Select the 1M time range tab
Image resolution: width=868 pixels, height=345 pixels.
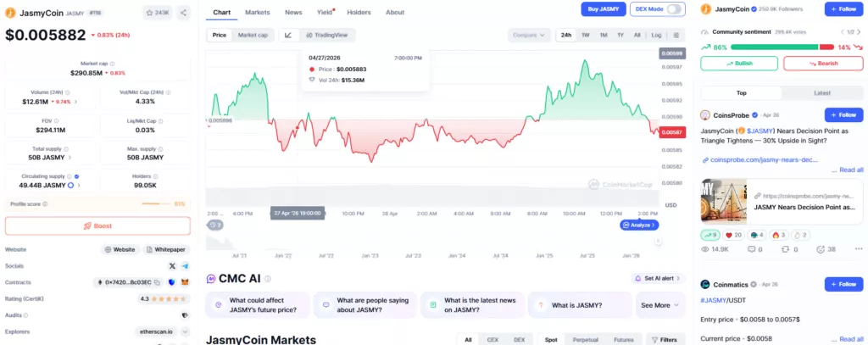pos(604,35)
